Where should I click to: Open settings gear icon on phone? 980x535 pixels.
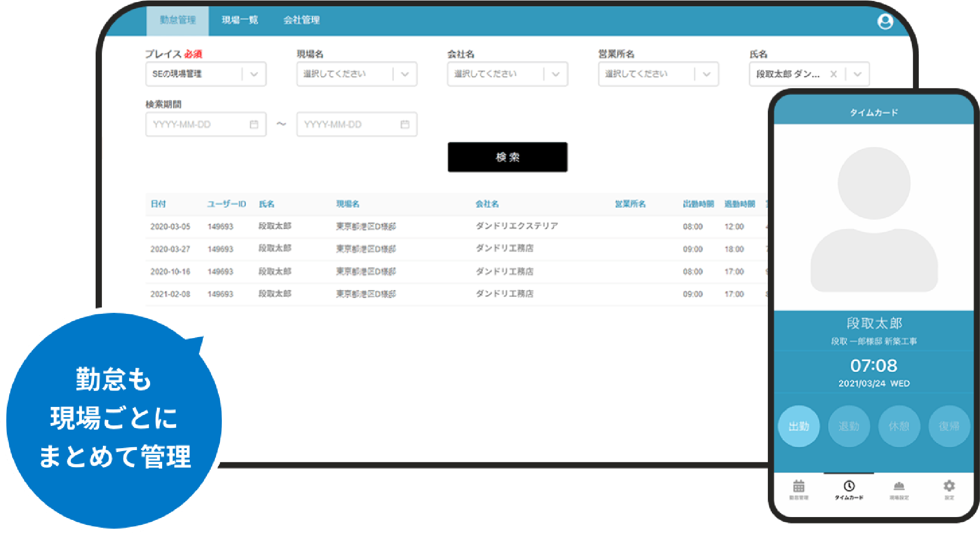(x=949, y=486)
